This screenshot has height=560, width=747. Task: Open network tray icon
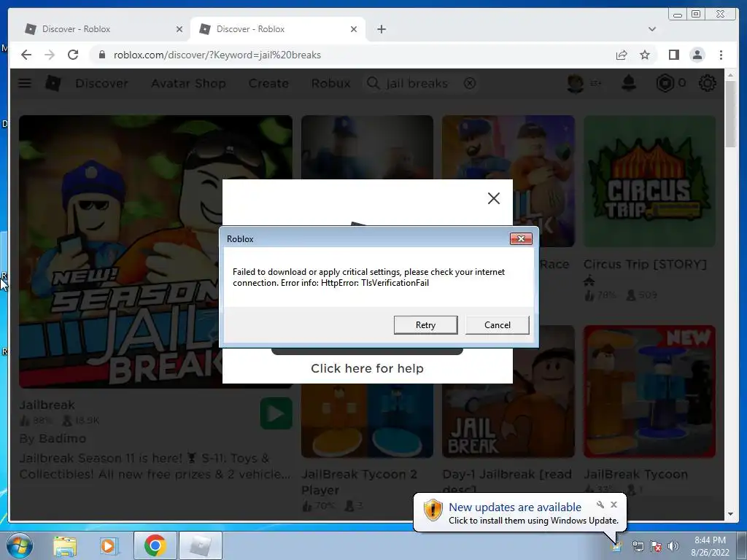point(638,546)
